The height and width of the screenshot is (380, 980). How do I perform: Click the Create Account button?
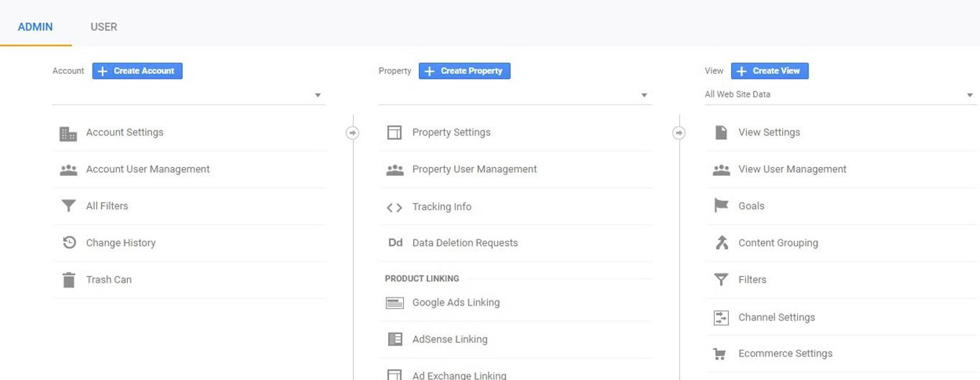coord(138,71)
